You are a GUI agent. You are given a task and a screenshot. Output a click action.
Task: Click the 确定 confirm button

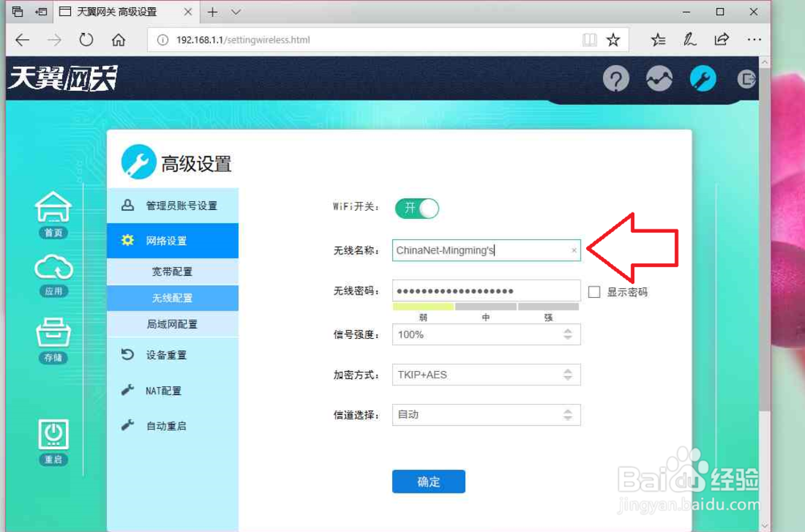[428, 481]
